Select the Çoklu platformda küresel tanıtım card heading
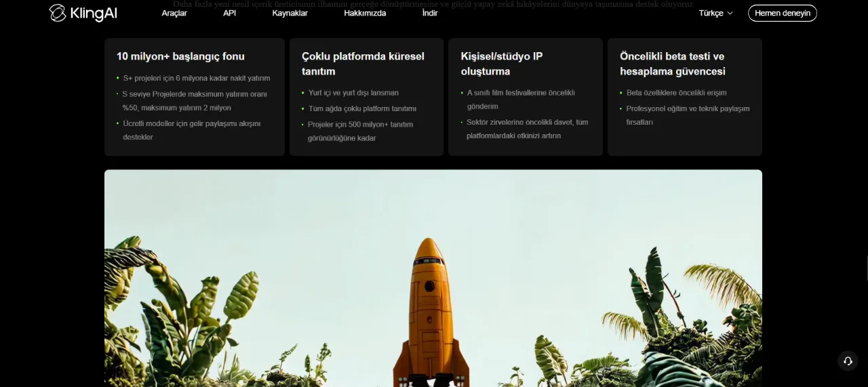Viewport: 868px width, 387px height. coord(363,64)
